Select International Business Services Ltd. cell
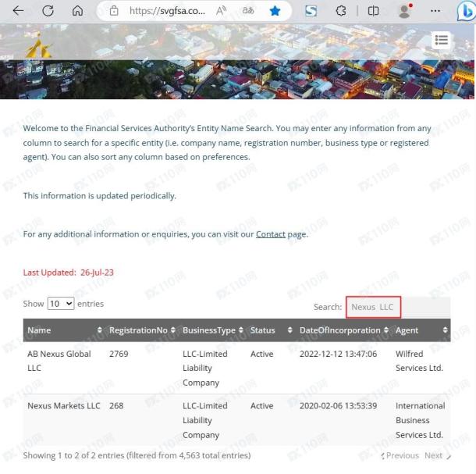 click(x=420, y=420)
